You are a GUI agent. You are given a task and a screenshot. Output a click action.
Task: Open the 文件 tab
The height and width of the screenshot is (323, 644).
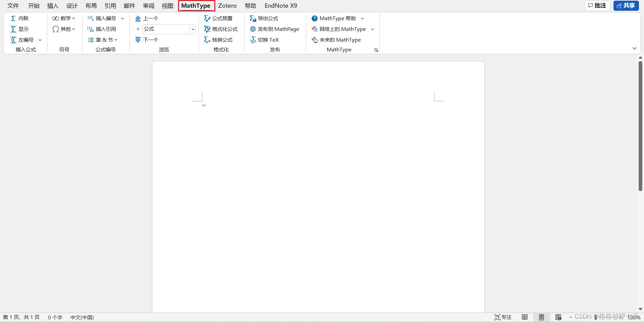click(x=13, y=6)
